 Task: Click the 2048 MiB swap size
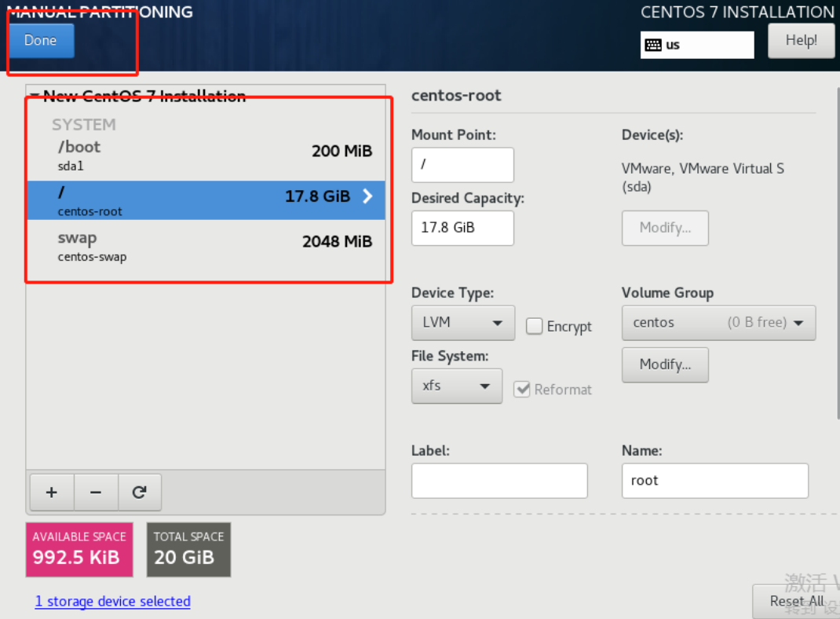[337, 242]
